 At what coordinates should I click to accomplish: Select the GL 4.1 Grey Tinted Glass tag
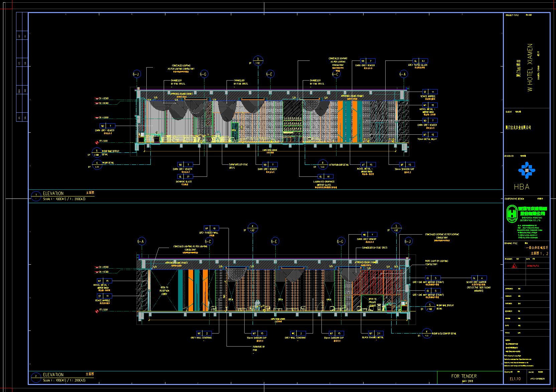[x=420, y=61]
